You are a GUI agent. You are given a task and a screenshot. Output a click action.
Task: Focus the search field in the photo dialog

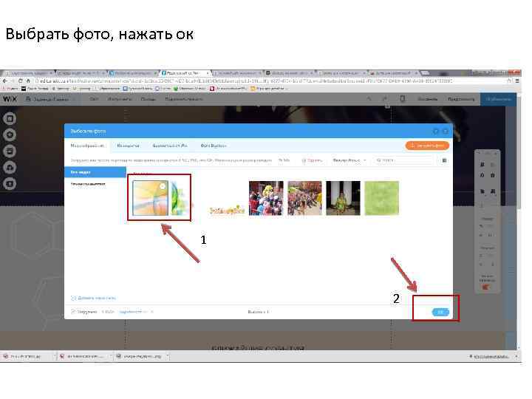pos(403,160)
